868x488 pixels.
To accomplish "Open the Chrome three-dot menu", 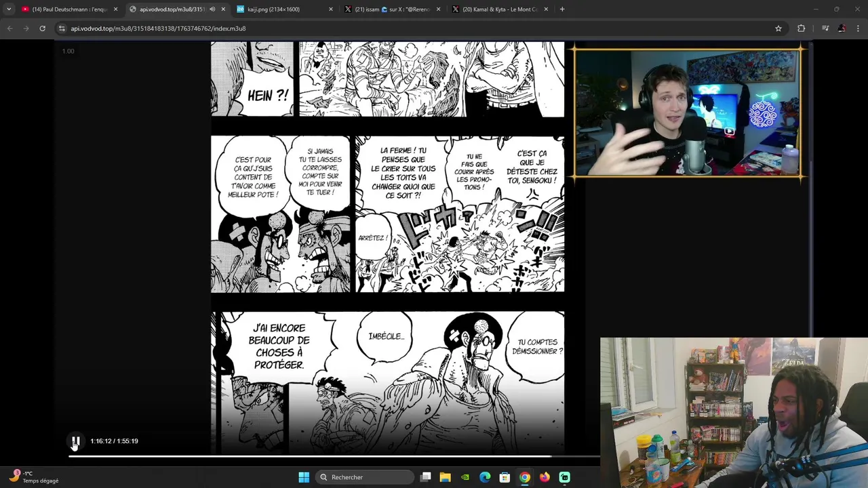I will coord(859,28).
